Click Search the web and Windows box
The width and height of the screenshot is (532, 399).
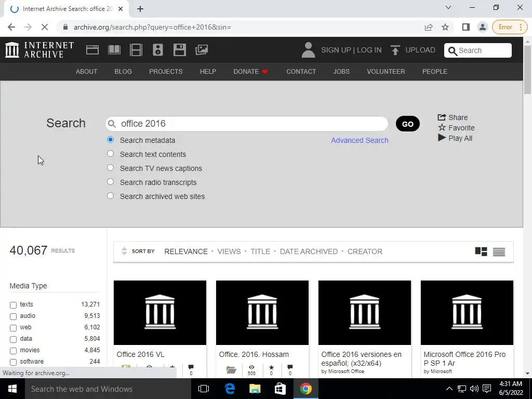tap(108, 389)
